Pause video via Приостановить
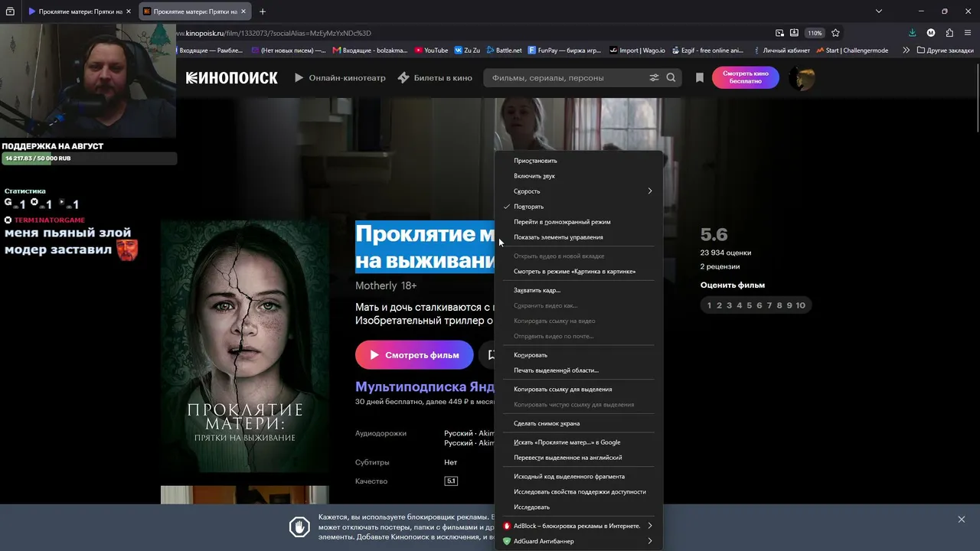Viewport: 980px width, 551px height. [x=578, y=161]
